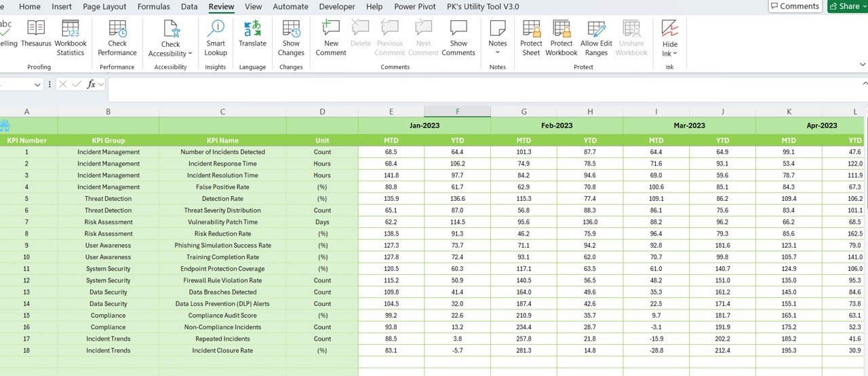Open the Thesaurus tool
The height and width of the screenshot is (376, 868).
[x=36, y=34]
